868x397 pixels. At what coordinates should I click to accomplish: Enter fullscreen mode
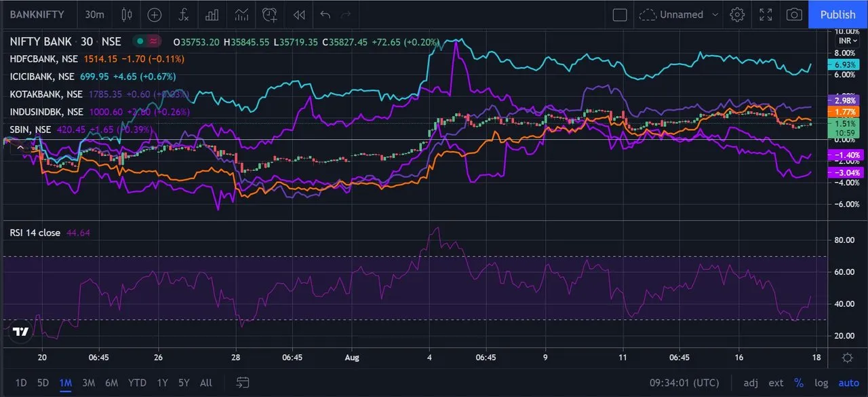[766, 14]
